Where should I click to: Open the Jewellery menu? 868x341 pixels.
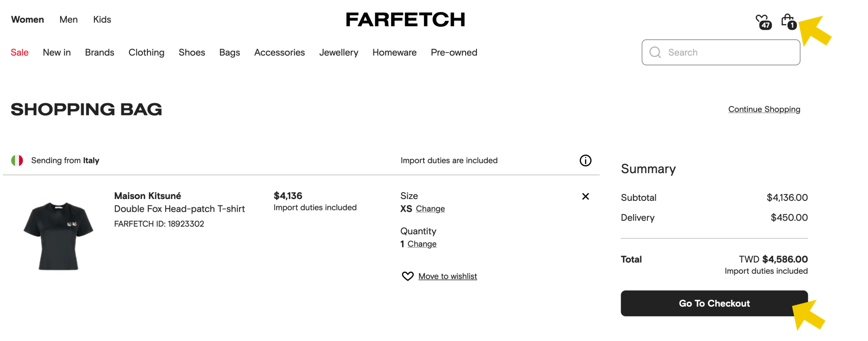tap(339, 52)
